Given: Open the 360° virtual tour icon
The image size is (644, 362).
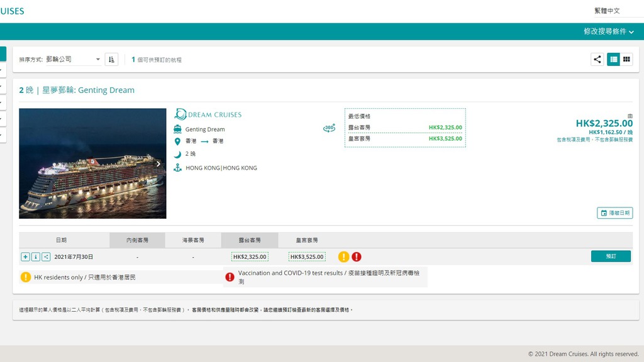Looking at the screenshot, I should tap(329, 128).
